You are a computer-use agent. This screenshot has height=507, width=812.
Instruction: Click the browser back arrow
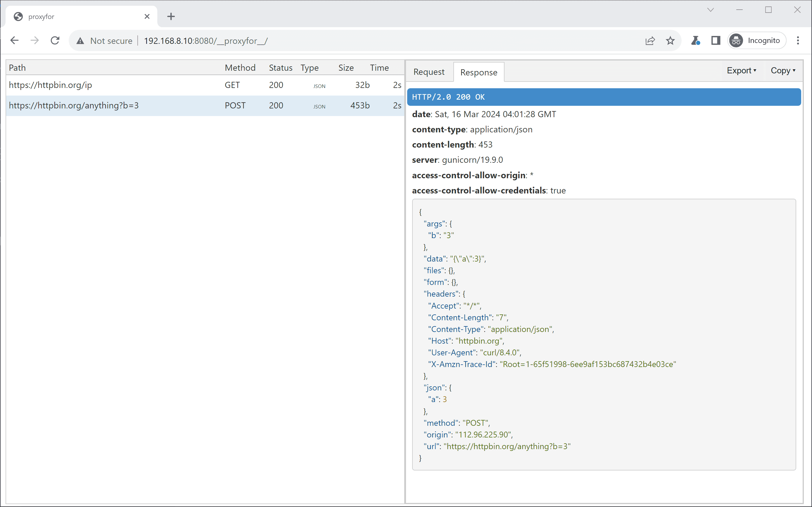tap(14, 41)
